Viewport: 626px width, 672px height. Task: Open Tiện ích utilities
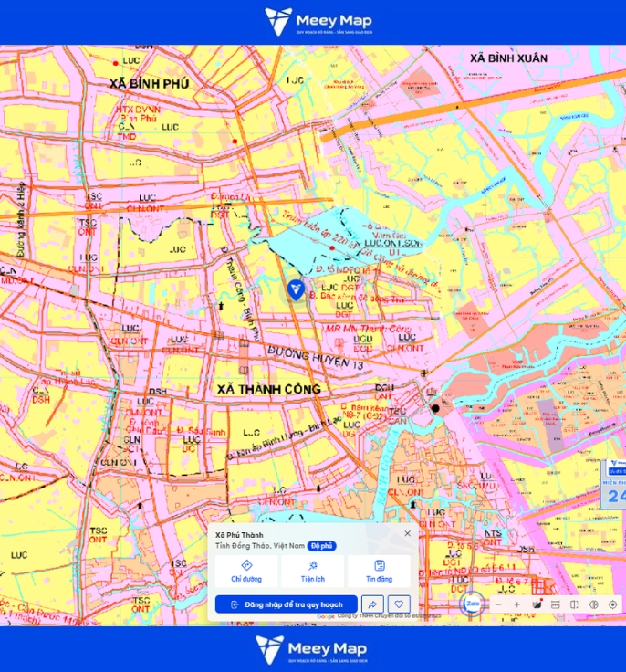click(x=313, y=571)
